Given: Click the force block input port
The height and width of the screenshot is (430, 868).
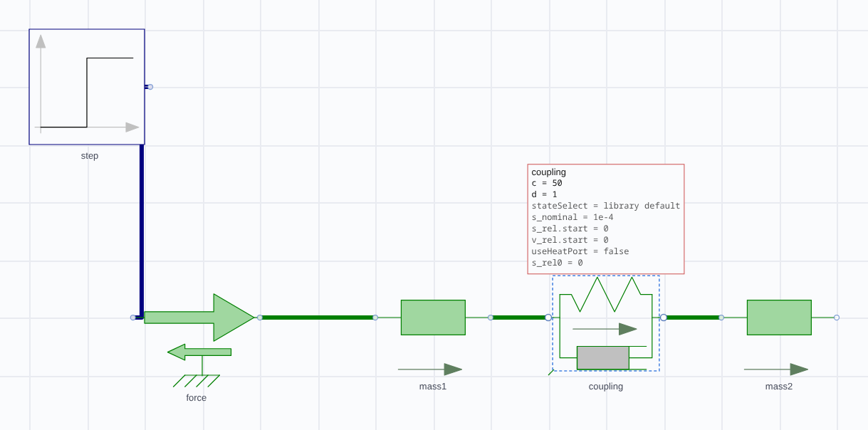Looking at the screenshot, I should pyautogui.click(x=133, y=318).
